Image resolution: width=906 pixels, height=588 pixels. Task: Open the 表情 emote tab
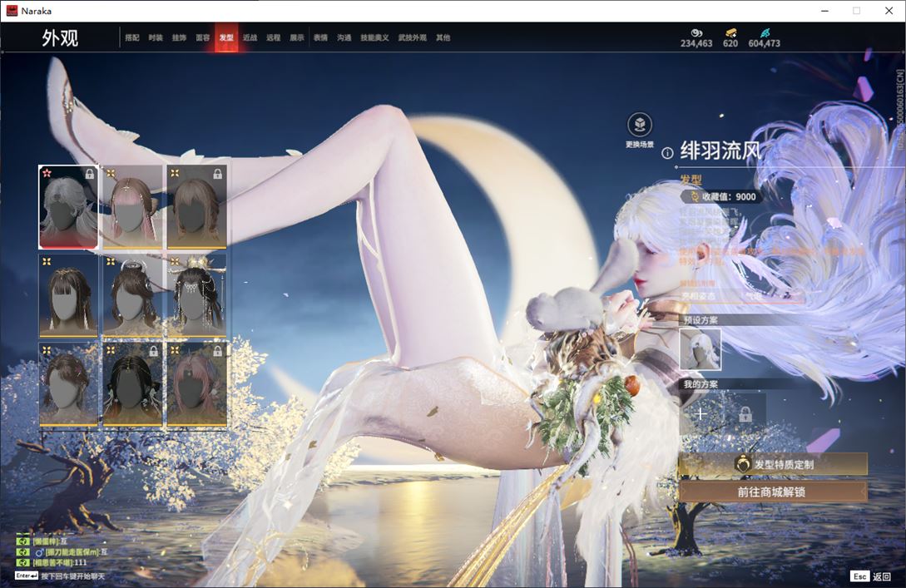[x=320, y=37]
